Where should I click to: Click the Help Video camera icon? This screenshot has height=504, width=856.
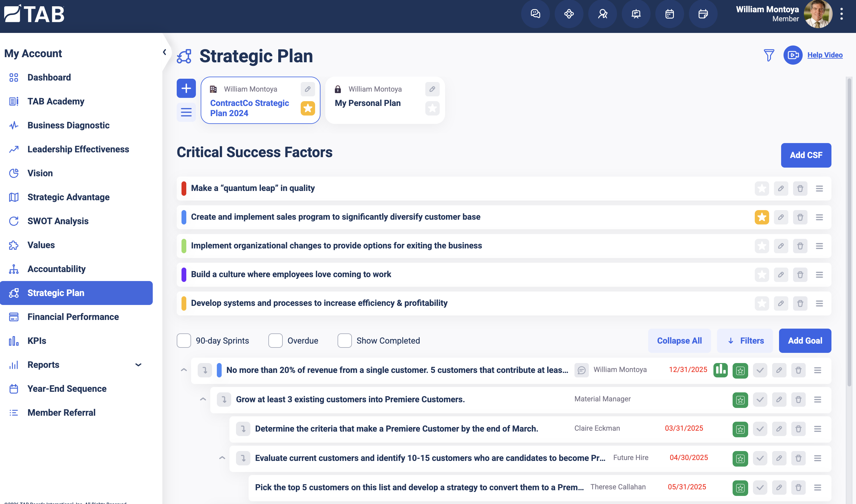(x=793, y=55)
